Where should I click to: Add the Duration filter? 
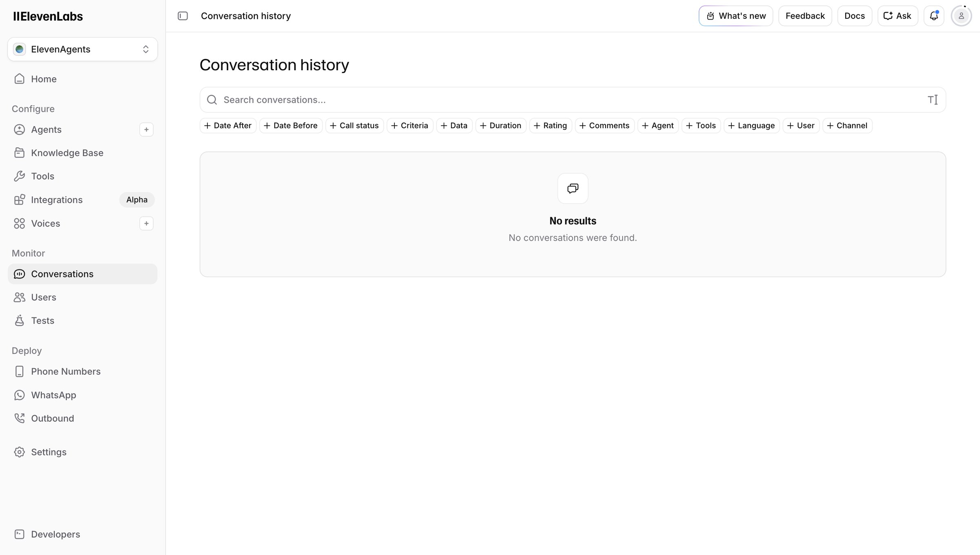(501, 126)
